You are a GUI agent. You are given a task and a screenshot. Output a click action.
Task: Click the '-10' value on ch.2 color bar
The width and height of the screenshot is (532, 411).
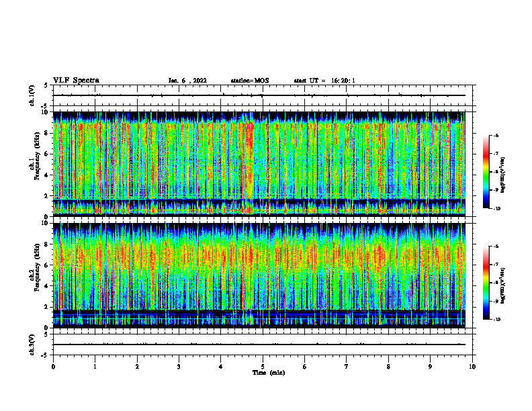click(x=496, y=320)
